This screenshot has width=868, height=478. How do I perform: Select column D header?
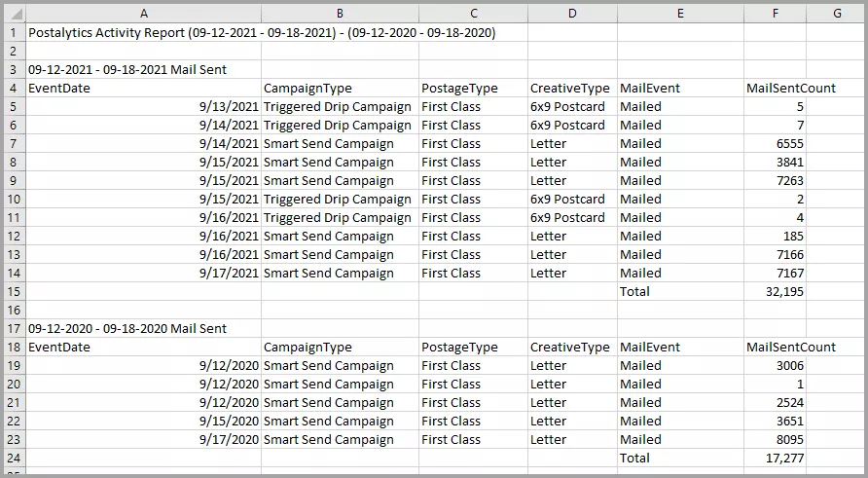pos(572,14)
